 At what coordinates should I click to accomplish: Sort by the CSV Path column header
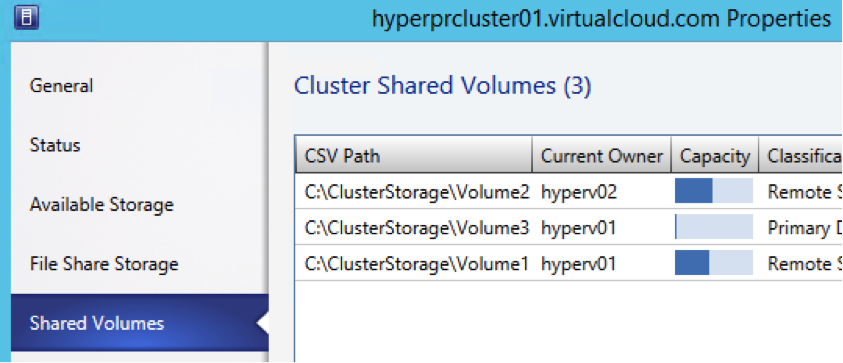(x=413, y=156)
